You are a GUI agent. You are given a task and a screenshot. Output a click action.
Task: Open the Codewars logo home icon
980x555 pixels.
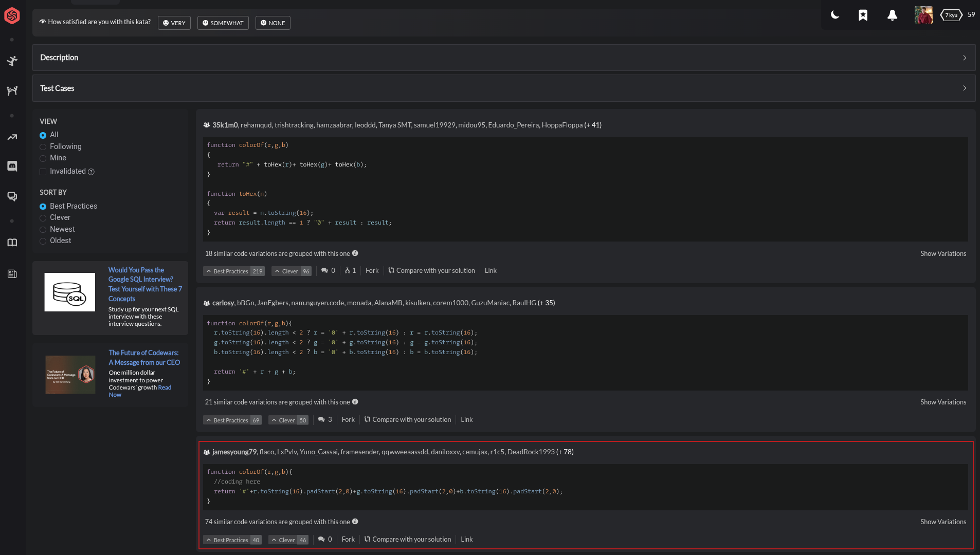pyautogui.click(x=12, y=16)
